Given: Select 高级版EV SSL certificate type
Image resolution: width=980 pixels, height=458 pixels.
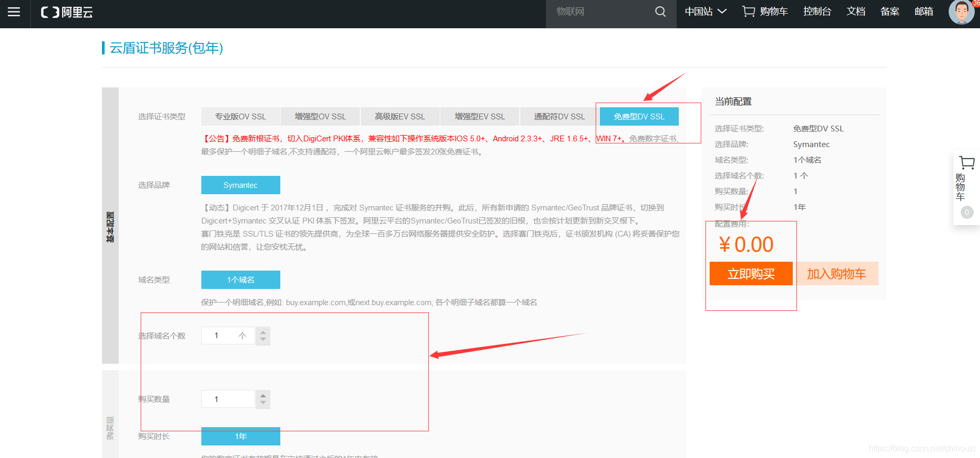Looking at the screenshot, I should click(400, 117).
